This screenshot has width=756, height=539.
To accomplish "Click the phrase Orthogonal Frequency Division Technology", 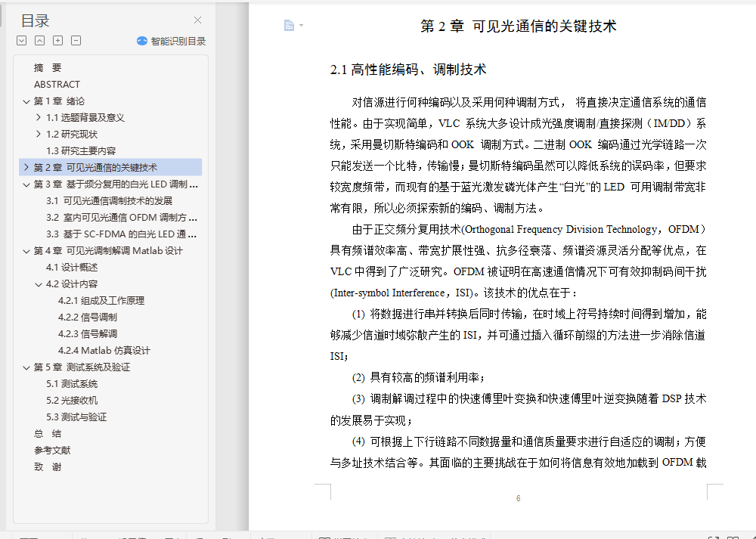I will tap(560, 230).
